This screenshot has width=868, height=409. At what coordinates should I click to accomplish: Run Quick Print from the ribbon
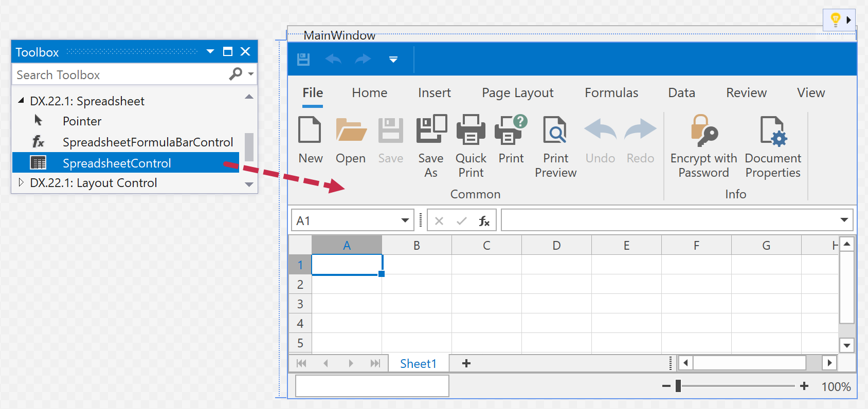(x=471, y=129)
